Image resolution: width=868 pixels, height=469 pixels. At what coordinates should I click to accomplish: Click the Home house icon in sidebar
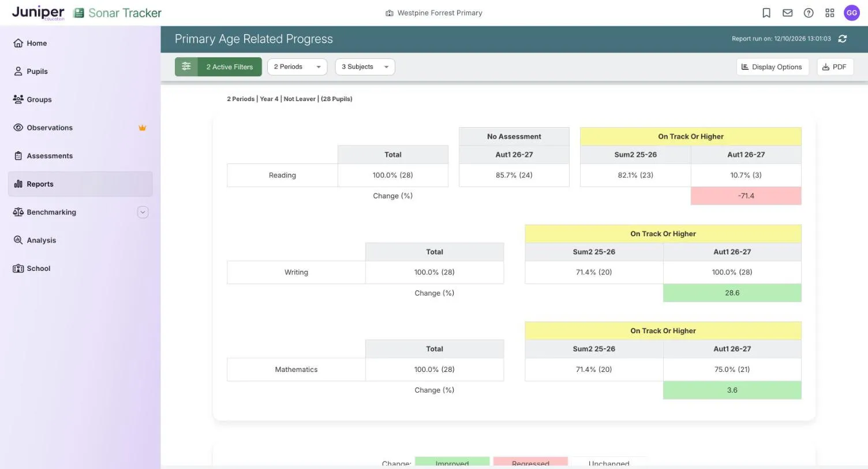click(18, 43)
